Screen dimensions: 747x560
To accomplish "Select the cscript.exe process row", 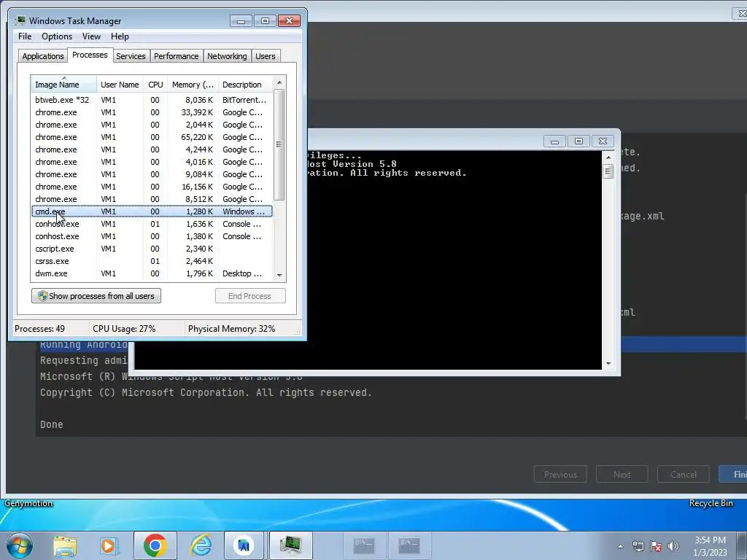I will tap(152, 249).
